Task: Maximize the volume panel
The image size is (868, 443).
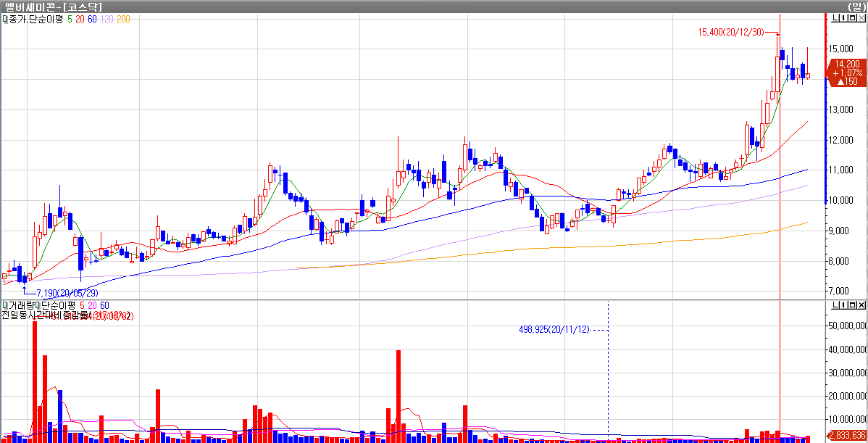Action: click(x=853, y=305)
